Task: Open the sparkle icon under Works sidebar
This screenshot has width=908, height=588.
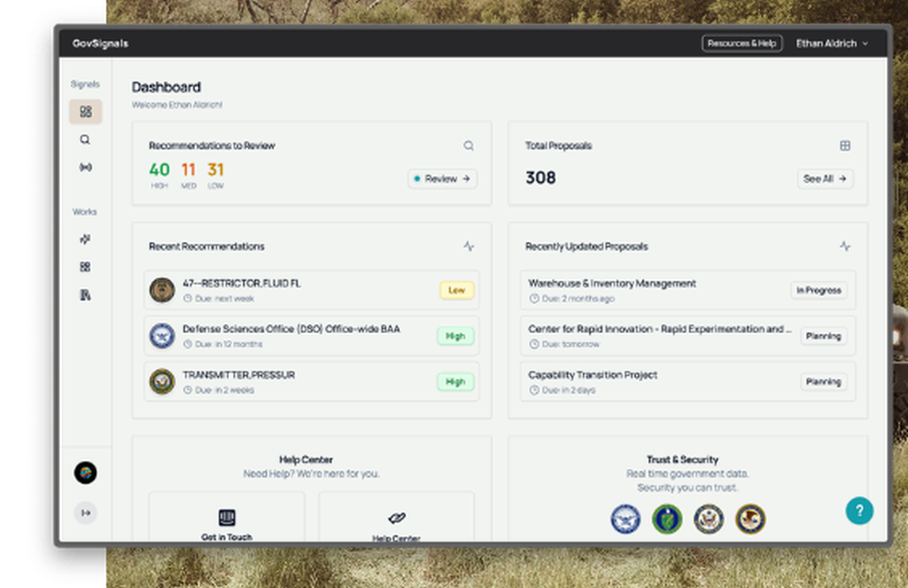Action: pyautogui.click(x=85, y=239)
